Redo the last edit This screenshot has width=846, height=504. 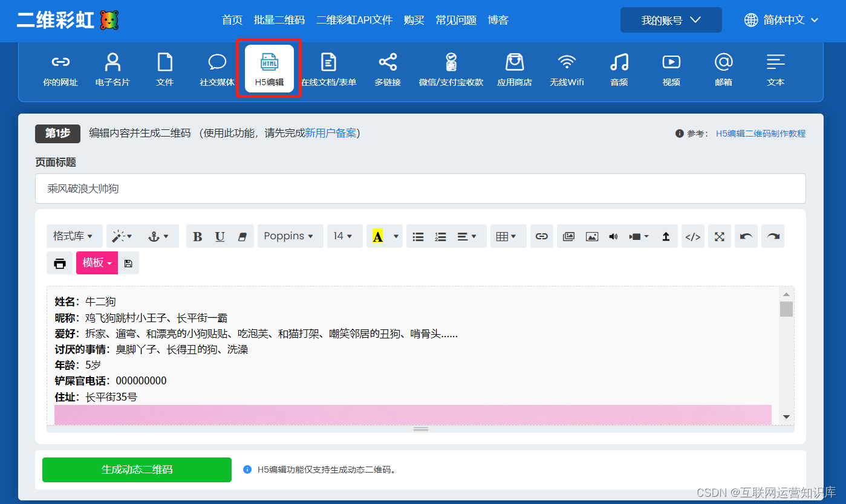[x=773, y=236]
